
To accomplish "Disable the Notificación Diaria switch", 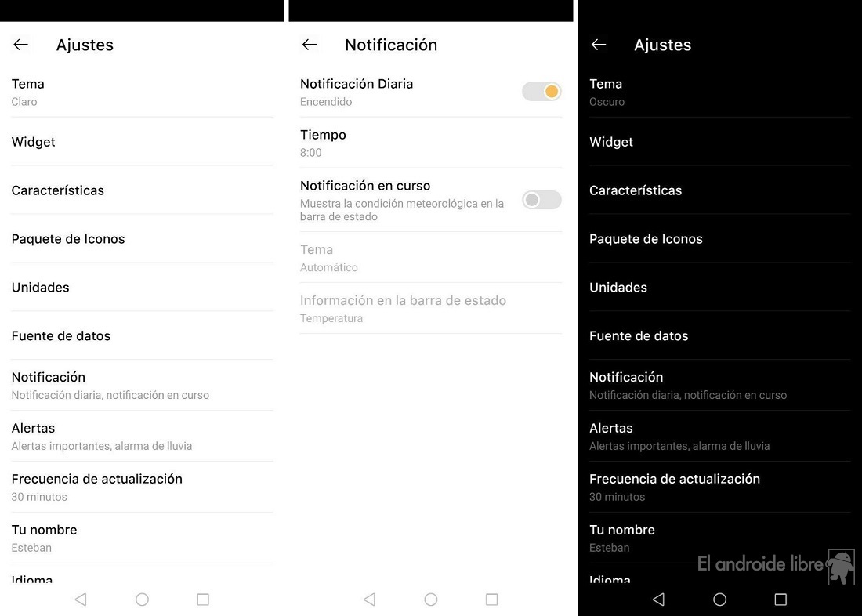I will click(541, 91).
